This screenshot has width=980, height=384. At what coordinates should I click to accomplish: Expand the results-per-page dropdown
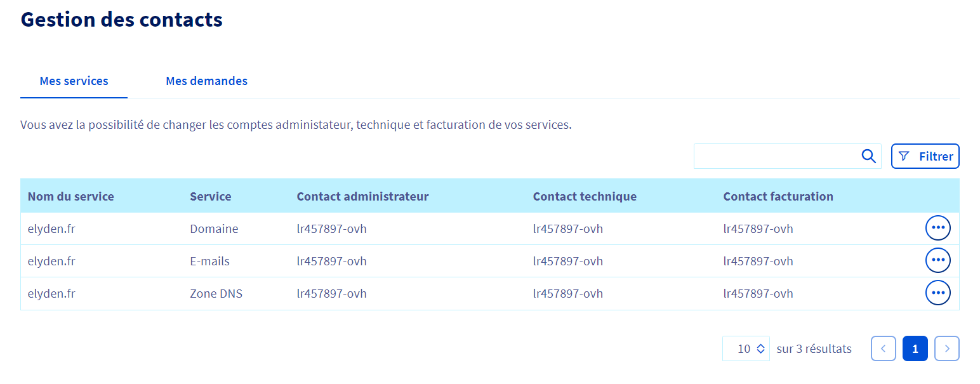tap(746, 348)
